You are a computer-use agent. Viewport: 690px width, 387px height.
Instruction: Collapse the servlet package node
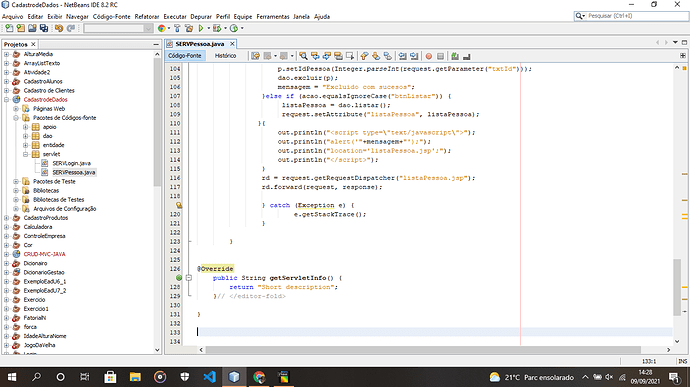pos(26,154)
